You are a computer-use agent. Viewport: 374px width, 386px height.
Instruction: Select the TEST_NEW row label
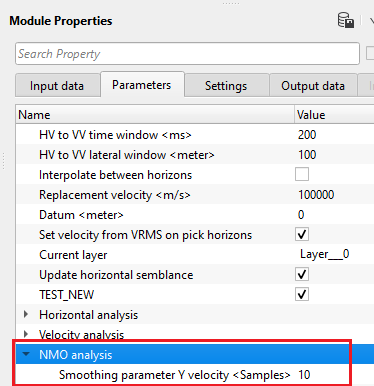point(67,295)
